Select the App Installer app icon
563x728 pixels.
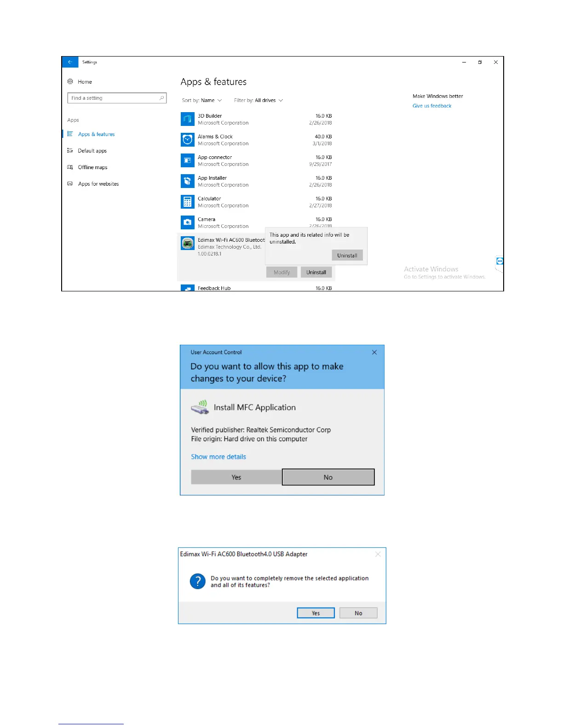coord(188,181)
